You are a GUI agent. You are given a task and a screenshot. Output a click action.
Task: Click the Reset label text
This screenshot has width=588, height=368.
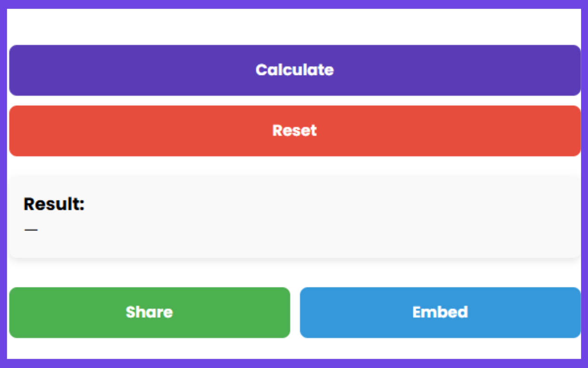tap(294, 131)
